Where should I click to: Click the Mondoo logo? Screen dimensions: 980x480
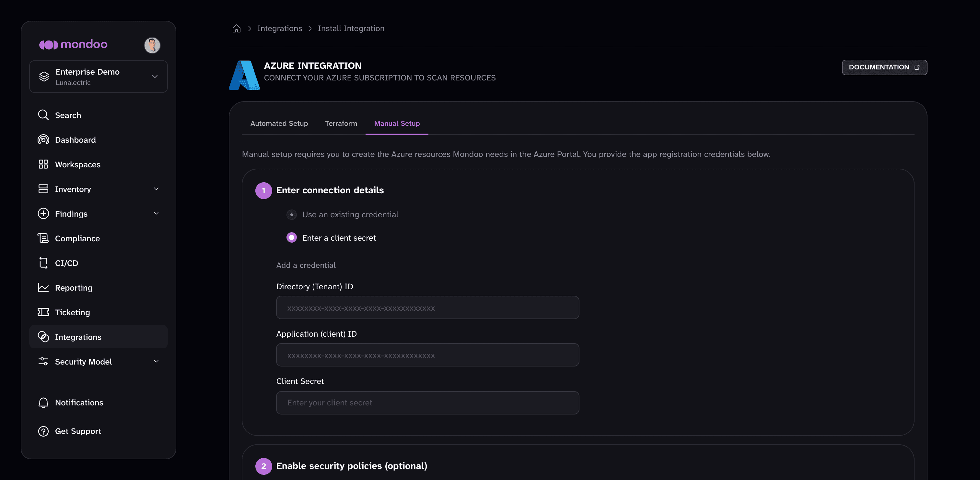click(x=73, y=44)
